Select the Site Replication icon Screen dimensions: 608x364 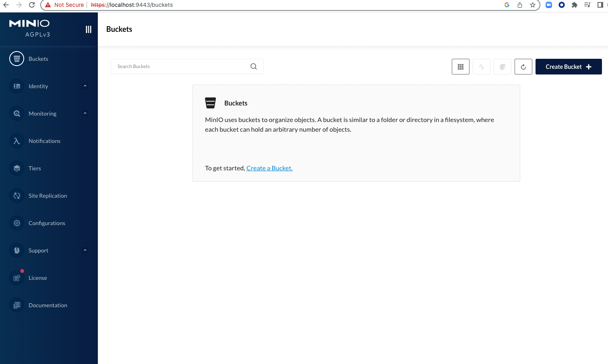click(x=17, y=196)
